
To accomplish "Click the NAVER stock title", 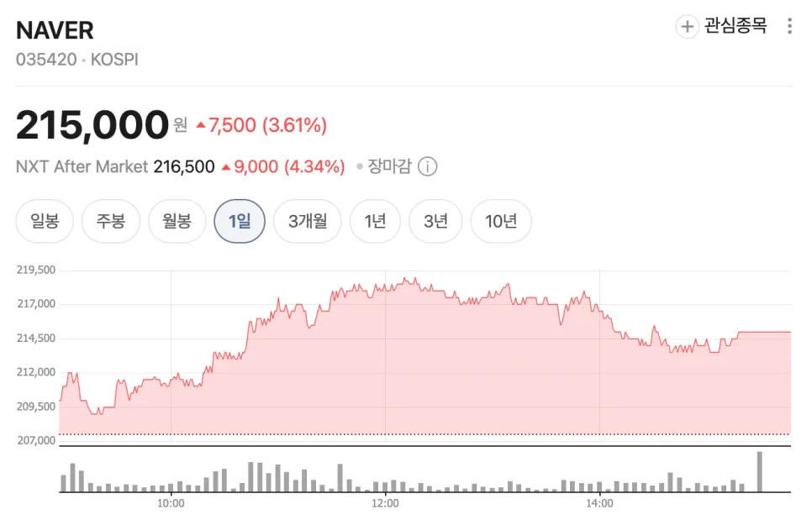I will click(x=55, y=30).
